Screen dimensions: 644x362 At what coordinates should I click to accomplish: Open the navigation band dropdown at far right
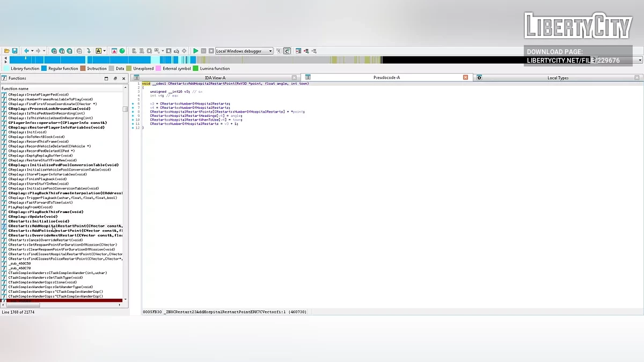click(640, 60)
